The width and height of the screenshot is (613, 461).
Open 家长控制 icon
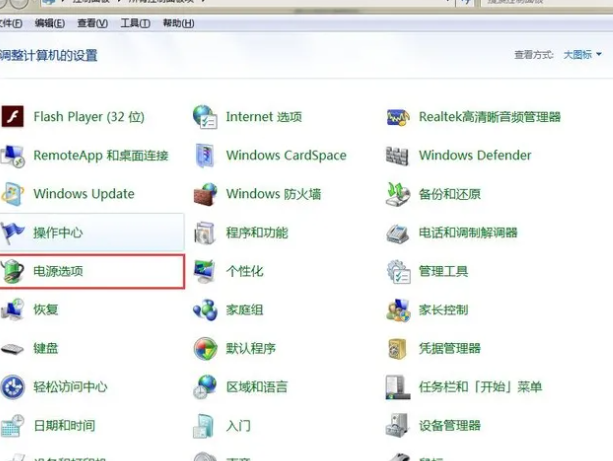398,310
